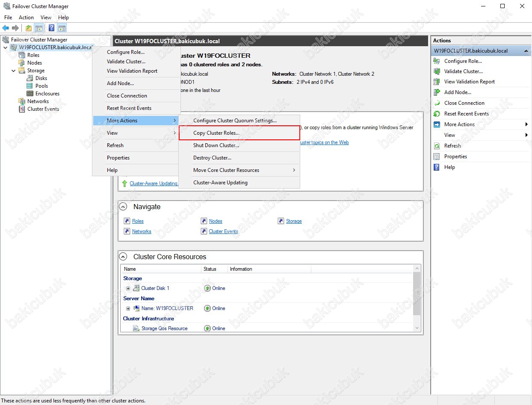Screen dimensions: 532x405
Task: Toggle the Show/Hide Console Tree toolbar icon
Action: tap(38, 28)
